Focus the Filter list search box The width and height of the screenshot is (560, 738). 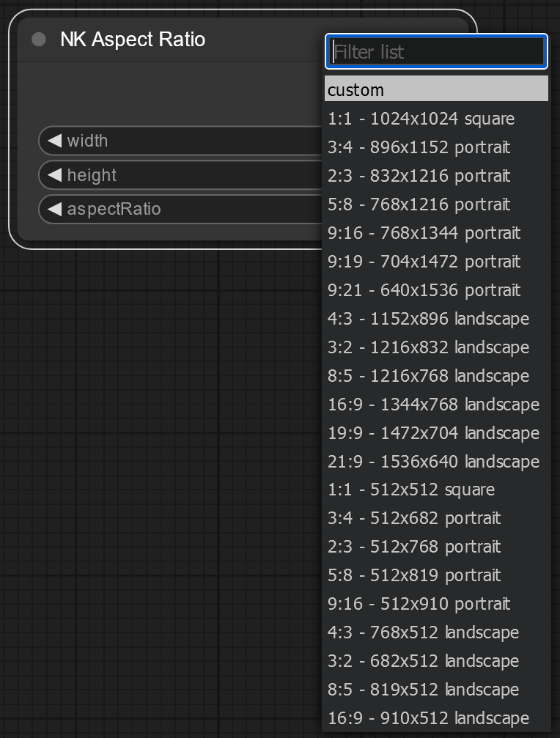[436, 51]
